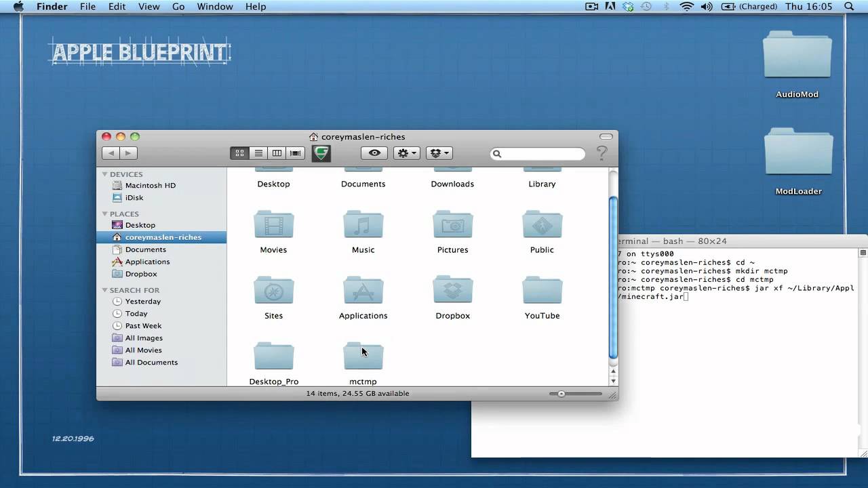
Task: Select the Movies folder icon
Action: click(274, 224)
